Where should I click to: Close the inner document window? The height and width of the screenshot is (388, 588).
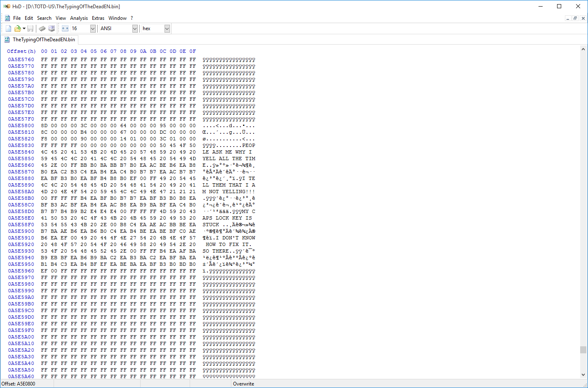(583, 18)
